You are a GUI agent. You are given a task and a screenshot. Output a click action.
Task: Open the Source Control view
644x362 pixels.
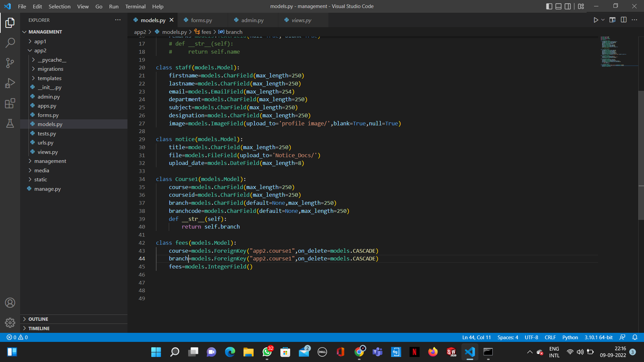point(10,63)
